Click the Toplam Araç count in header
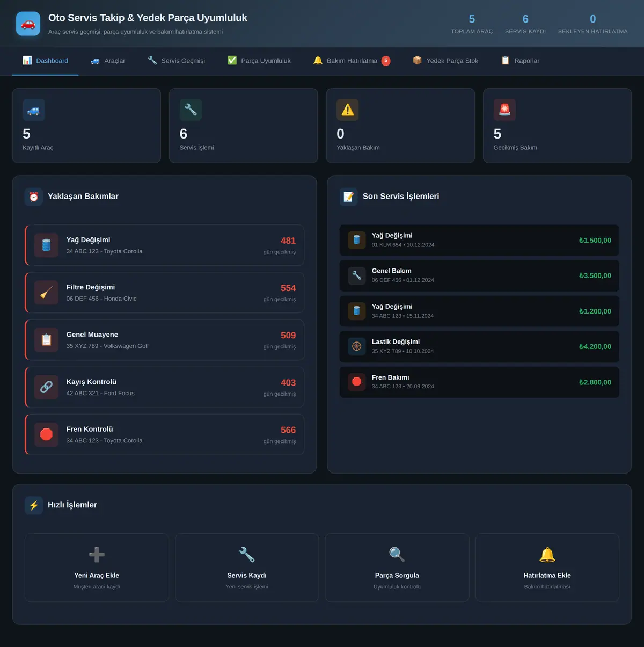644x647 pixels. (472, 19)
